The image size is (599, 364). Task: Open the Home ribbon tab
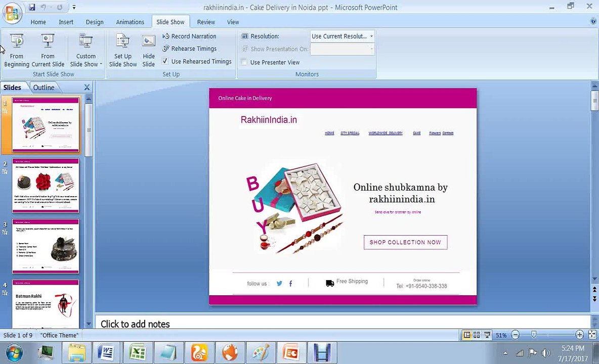coord(38,22)
